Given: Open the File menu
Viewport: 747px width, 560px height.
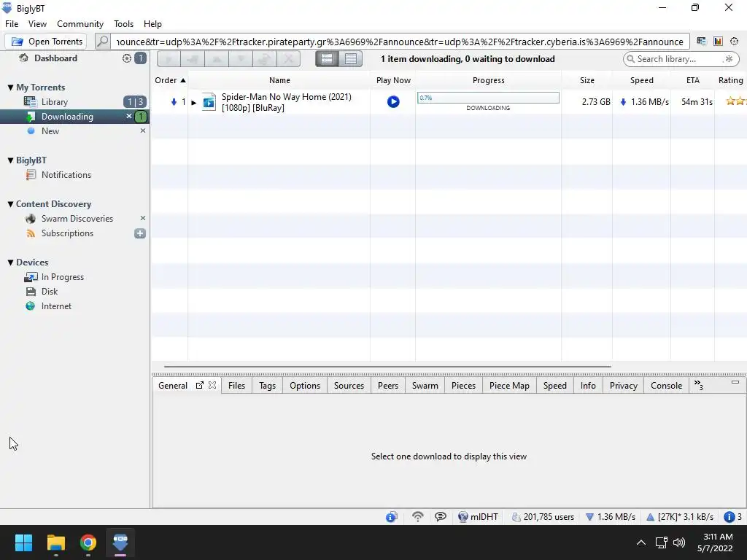Looking at the screenshot, I should click(x=12, y=24).
